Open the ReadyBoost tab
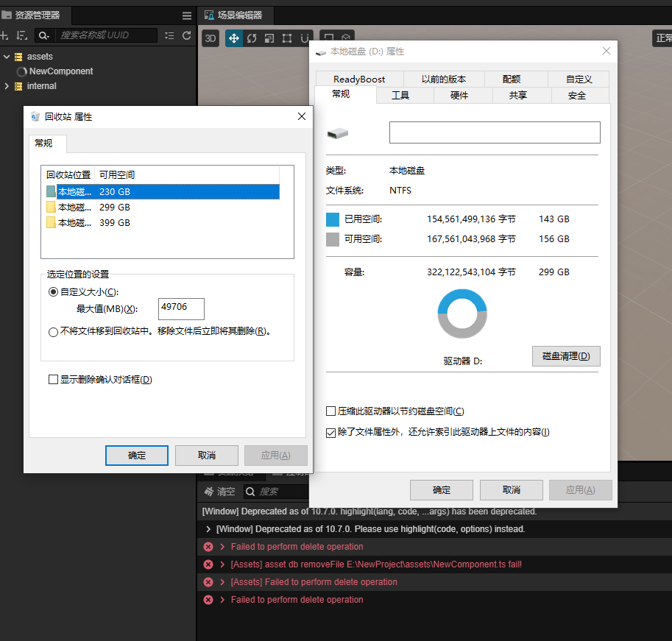672x641 pixels. point(359,79)
